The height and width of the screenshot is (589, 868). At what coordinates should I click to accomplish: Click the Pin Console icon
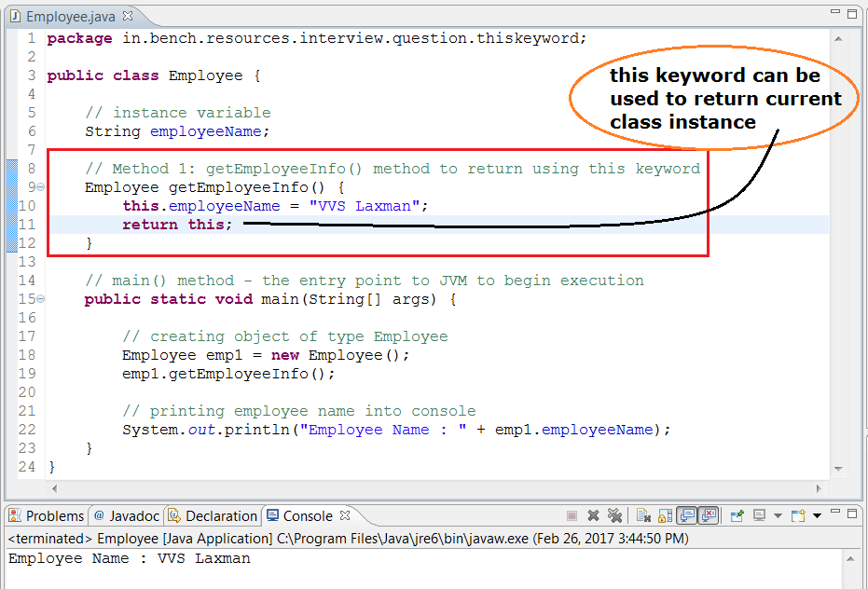(x=737, y=515)
